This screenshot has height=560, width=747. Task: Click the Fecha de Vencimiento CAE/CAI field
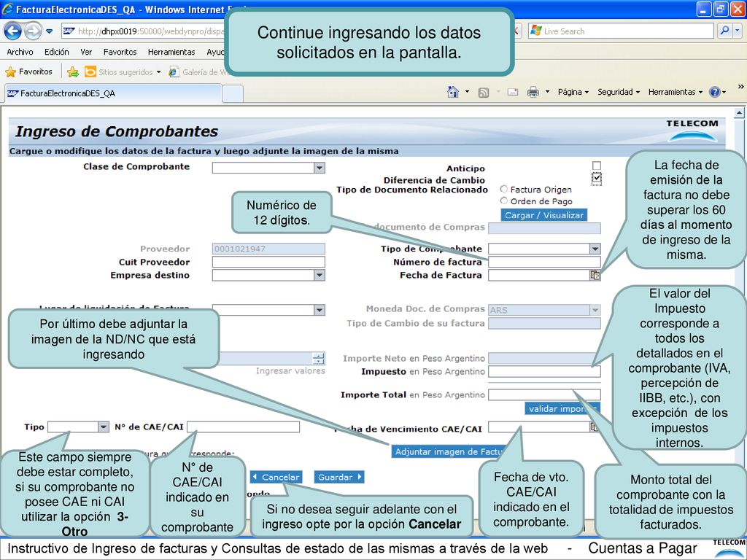point(539,427)
